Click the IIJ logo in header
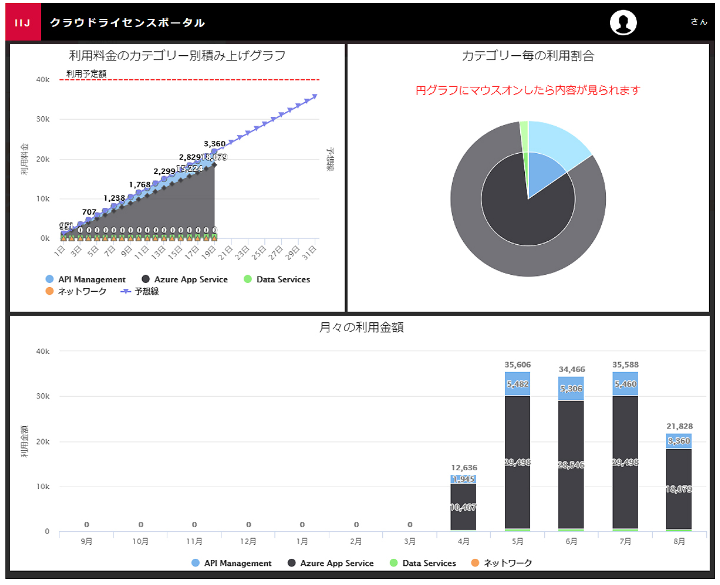 pyautogui.click(x=22, y=22)
